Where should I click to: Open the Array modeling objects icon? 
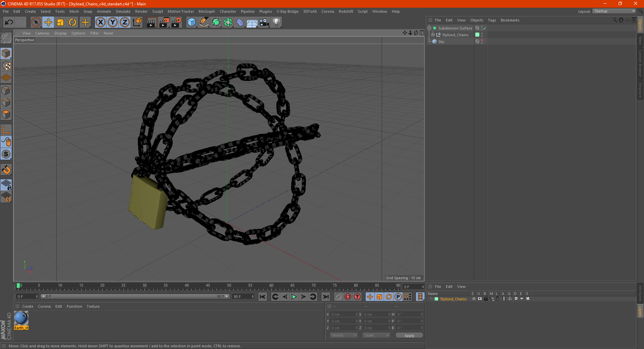tap(228, 22)
